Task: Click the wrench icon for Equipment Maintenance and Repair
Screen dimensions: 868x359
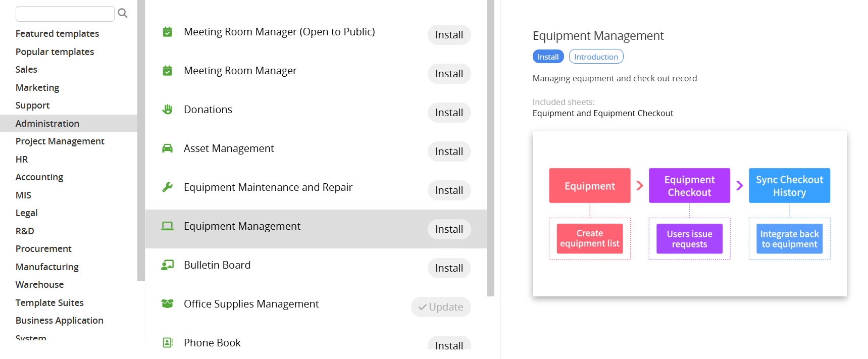Action: pos(167,187)
